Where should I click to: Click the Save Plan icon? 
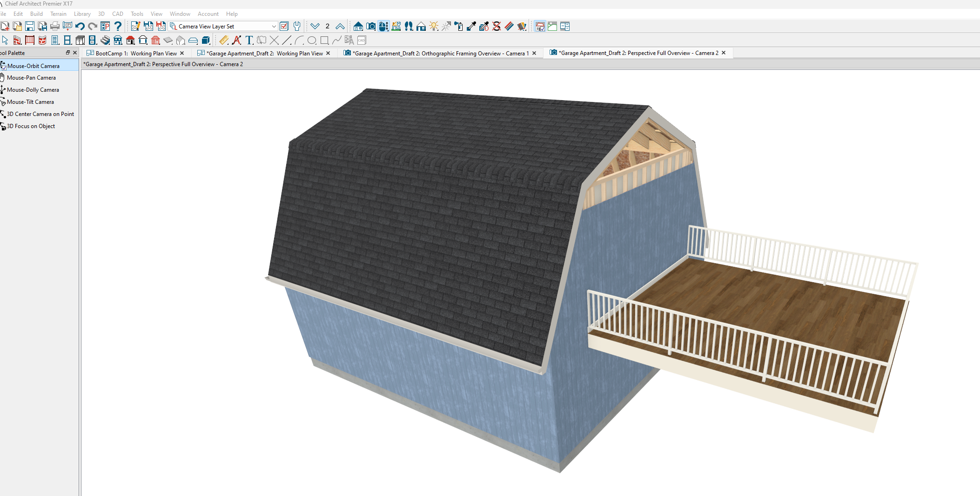coord(30,27)
